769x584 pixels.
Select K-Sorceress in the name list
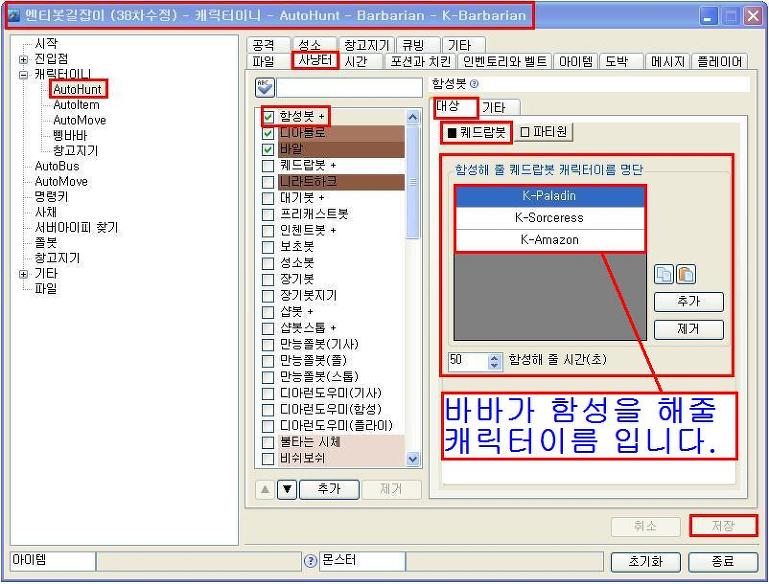[549, 218]
